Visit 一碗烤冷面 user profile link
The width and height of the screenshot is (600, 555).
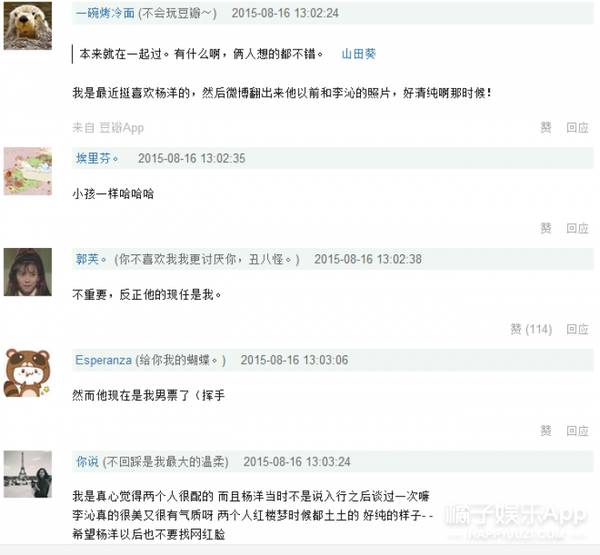pos(105,13)
